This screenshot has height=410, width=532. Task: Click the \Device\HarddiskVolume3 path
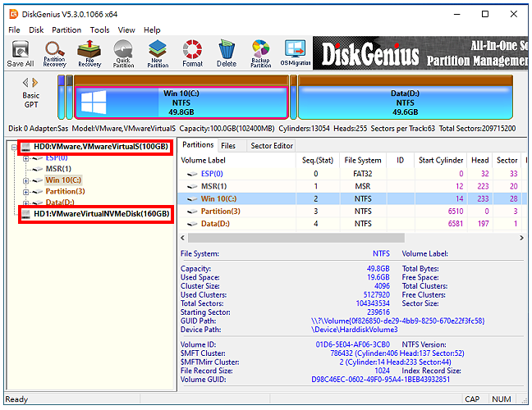(354, 330)
